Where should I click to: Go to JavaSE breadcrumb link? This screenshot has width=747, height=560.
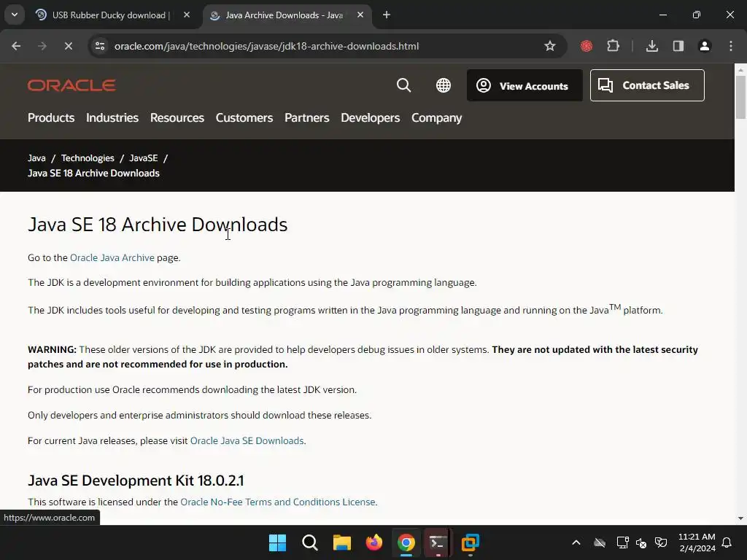click(x=144, y=158)
